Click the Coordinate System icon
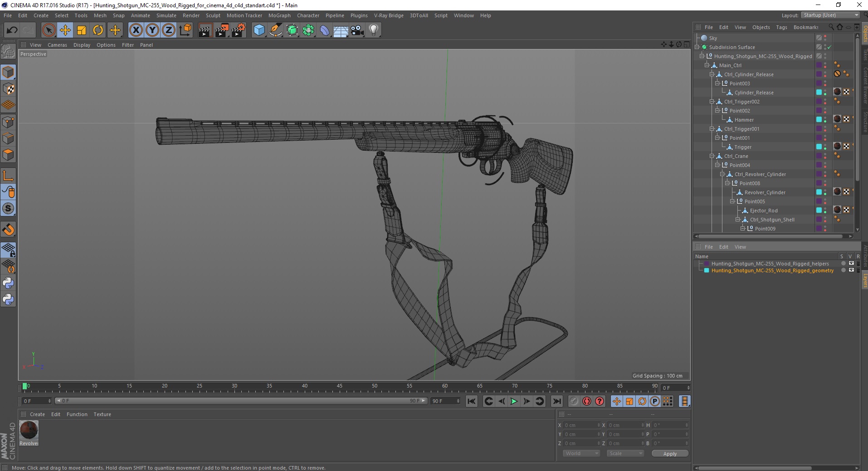 (x=185, y=30)
